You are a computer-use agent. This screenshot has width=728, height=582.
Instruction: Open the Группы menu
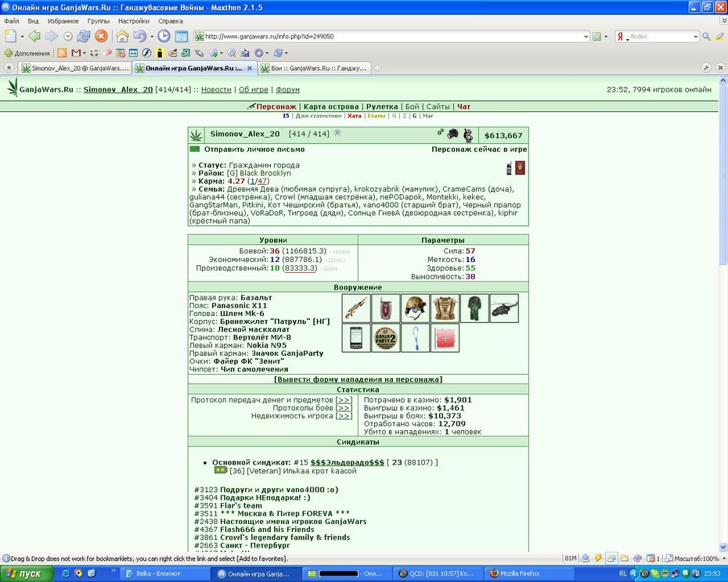pyautogui.click(x=99, y=21)
